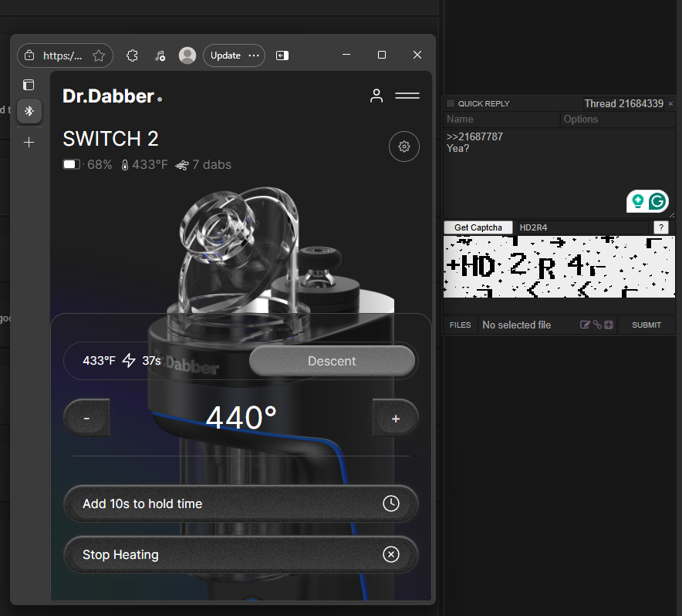Select the Descent mode button

tap(332, 361)
